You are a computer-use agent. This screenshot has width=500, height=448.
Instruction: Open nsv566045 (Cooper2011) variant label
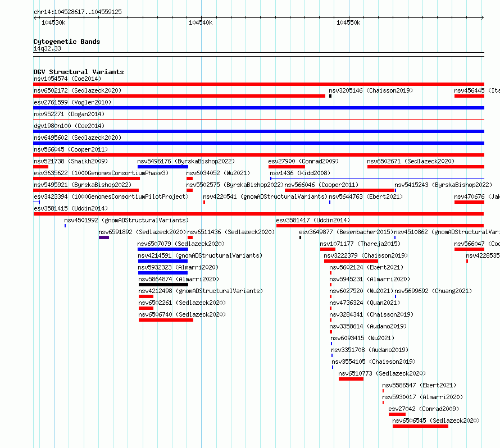click(x=71, y=149)
